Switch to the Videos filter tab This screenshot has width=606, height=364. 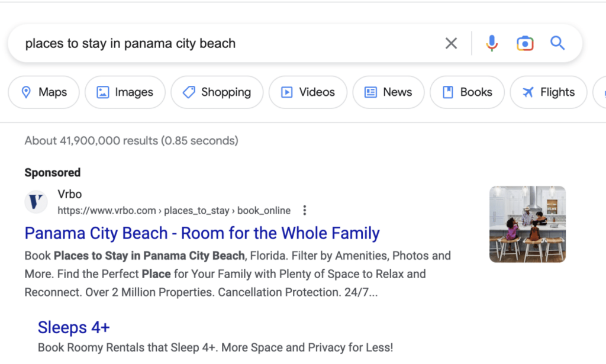tap(308, 92)
